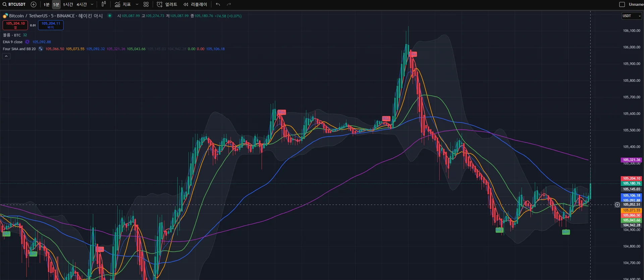This screenshot has width=644, height=280.
Task: Click the 105,700.00 price scale tick
Action: point(632,97)
